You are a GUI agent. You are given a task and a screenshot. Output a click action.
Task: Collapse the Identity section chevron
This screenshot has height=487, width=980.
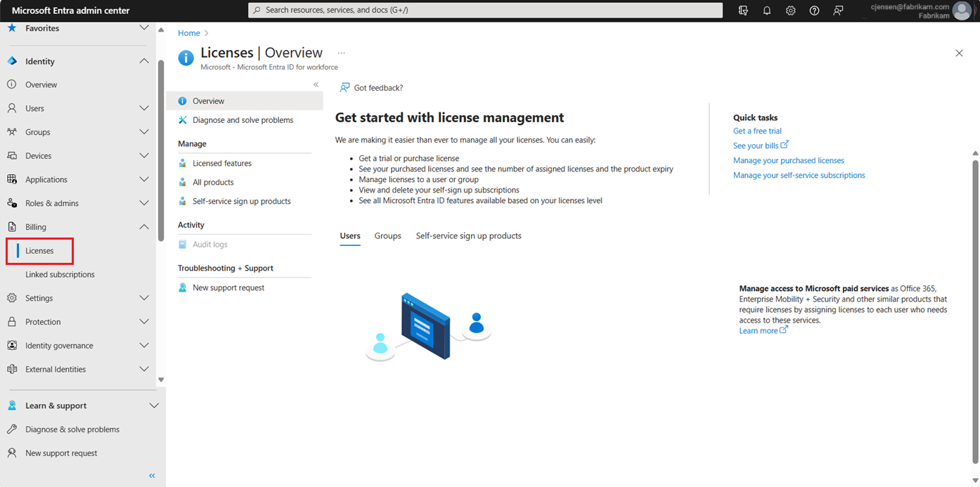pyautogui.click(x=144, y=61)
